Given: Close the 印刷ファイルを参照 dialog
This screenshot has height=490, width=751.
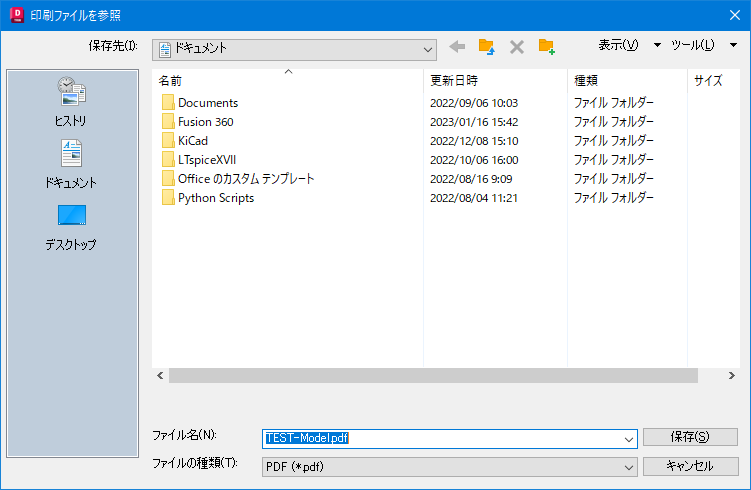Looking at the screenshot, I should tap(735, 15).
